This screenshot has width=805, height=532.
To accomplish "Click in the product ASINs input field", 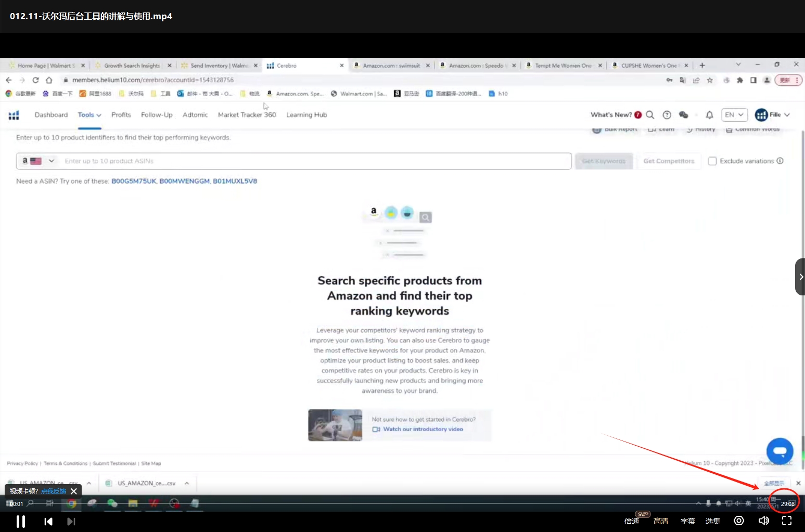I will (x=312, y=161).
